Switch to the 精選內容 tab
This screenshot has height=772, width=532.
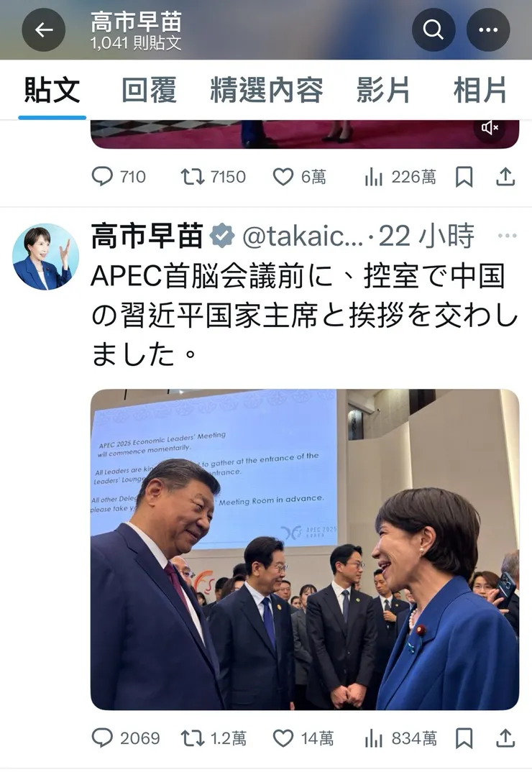tap(267, 90)
